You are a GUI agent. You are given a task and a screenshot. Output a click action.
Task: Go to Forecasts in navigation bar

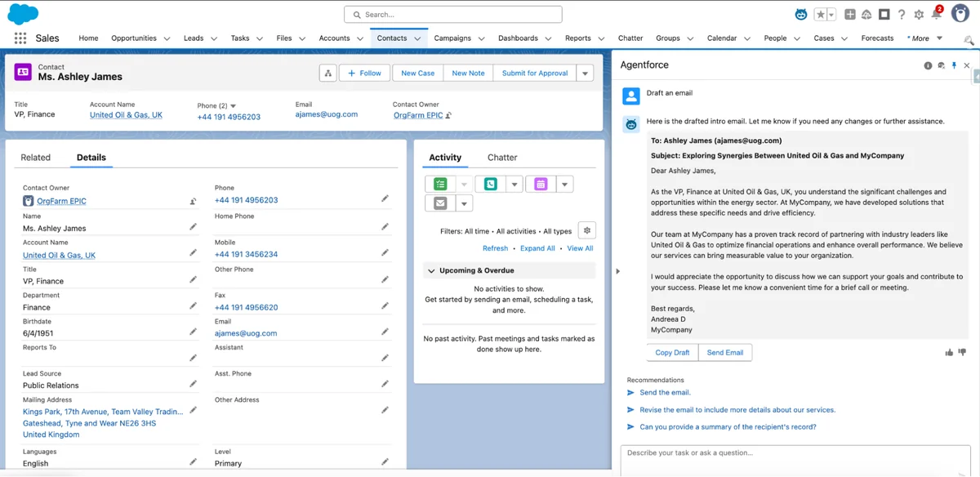click(x=877, y=38)
